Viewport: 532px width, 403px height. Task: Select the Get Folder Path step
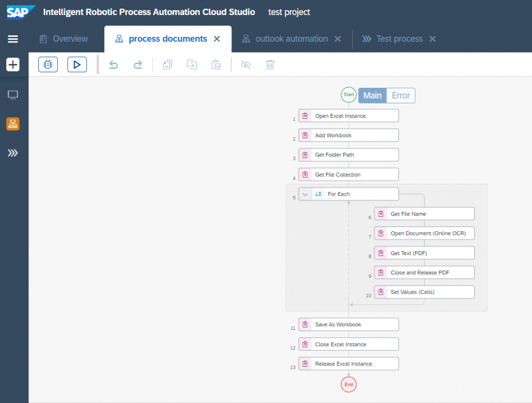tap(349, 155)
